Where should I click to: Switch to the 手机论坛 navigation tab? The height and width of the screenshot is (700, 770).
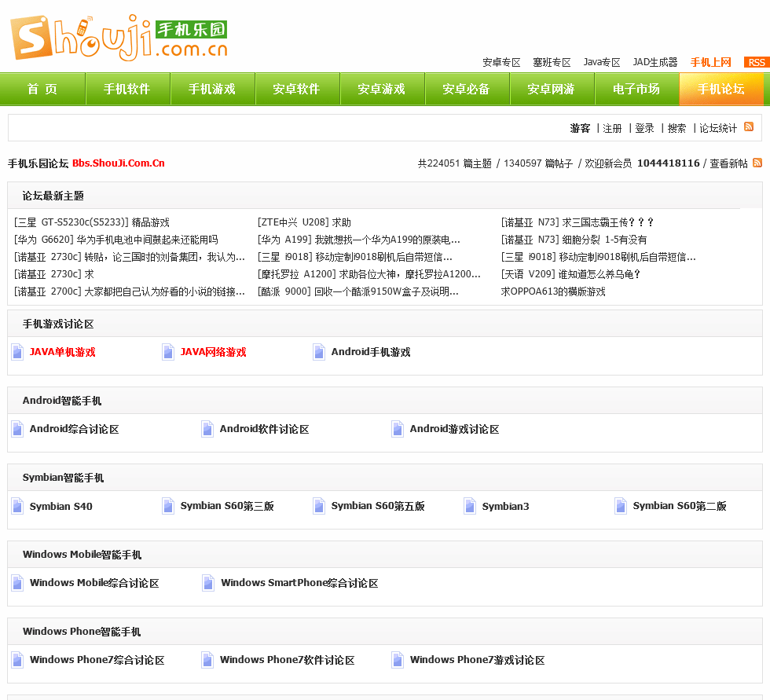point(720,89)
